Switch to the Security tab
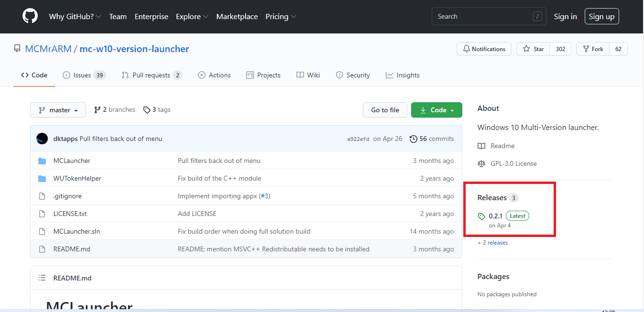The height and width of the screenshot is (312, 644). pos(353,75)
